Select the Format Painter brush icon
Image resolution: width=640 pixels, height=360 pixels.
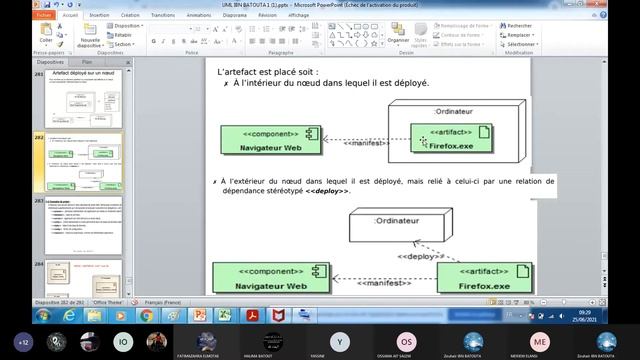click(x=60, y=44)
